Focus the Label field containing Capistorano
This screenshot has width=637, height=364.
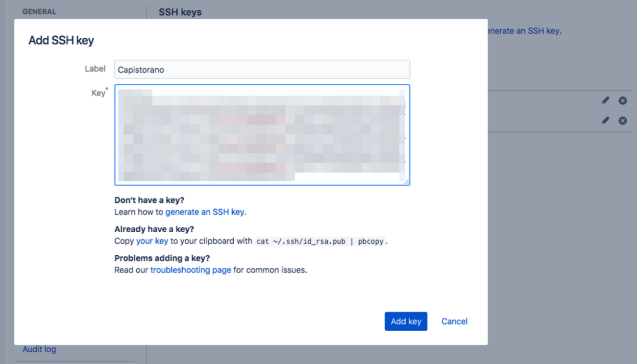[262, 70]
